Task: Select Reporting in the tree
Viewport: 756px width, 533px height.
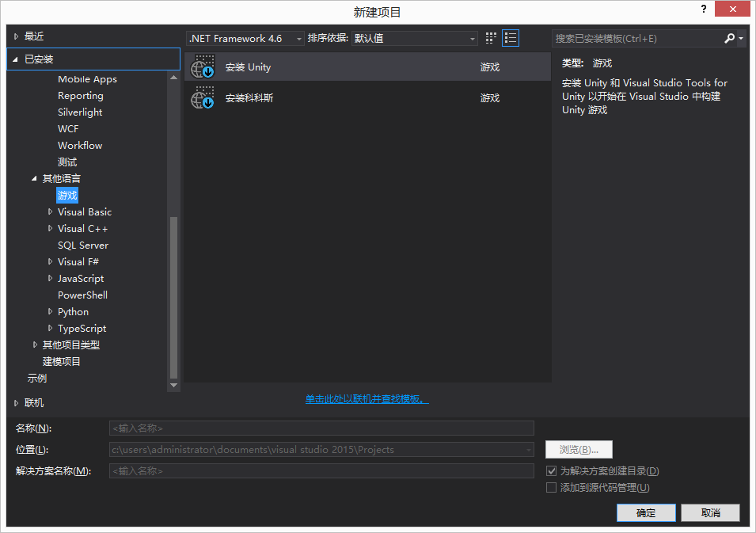Action: pos(81,96)
